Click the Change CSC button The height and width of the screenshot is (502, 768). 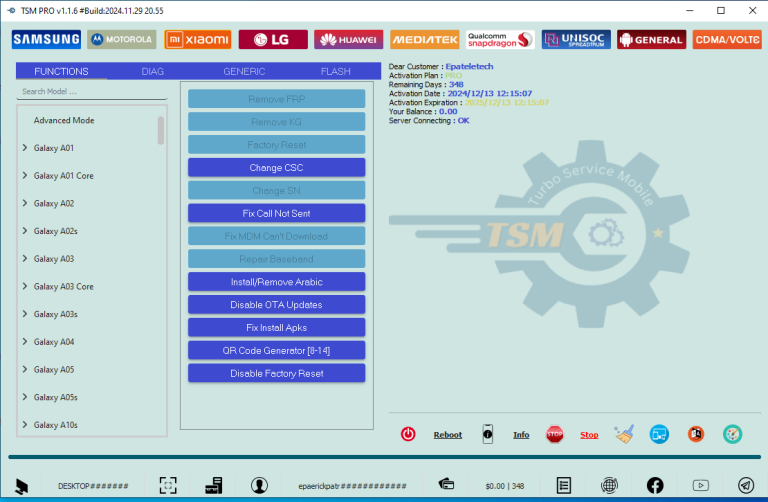tap(277, 168)
